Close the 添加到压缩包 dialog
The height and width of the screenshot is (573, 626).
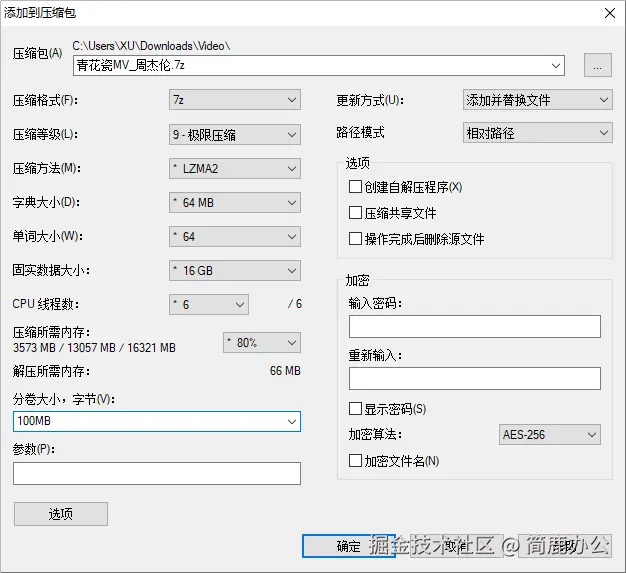tap(610, 13)
